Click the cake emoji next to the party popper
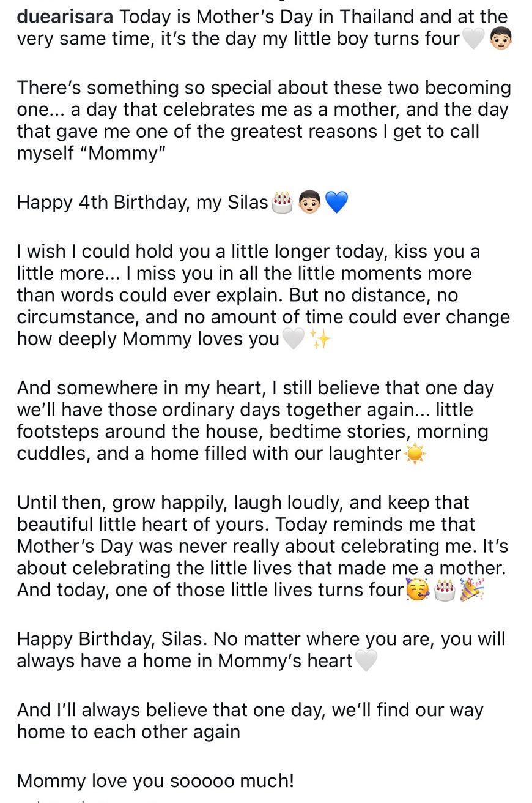This screenshot has height=803, width=532. 445,591
